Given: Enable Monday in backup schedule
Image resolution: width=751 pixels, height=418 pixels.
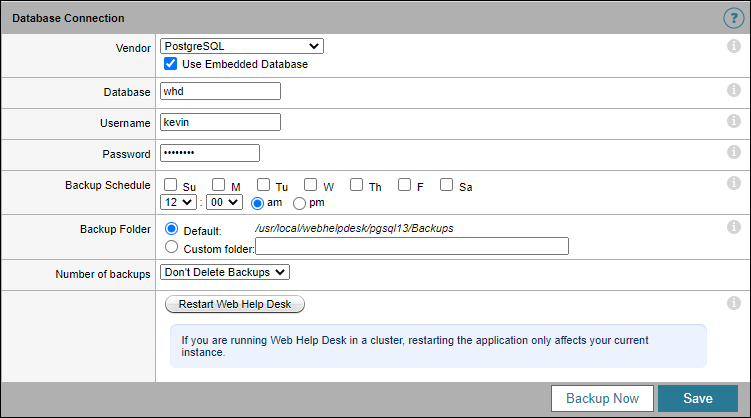Looking at the screenshot, I should pyautogui.click(x=218, y=185).
